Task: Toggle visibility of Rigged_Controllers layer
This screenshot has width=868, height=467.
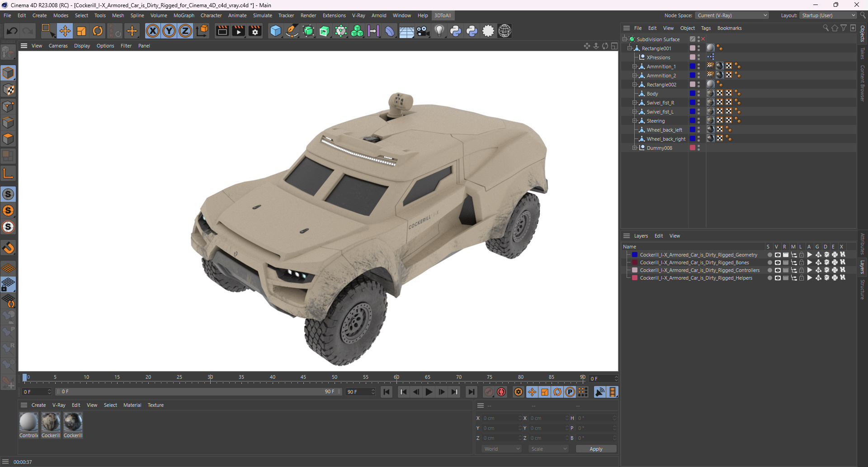Action: pyautogui.click(x=778, y=270)
